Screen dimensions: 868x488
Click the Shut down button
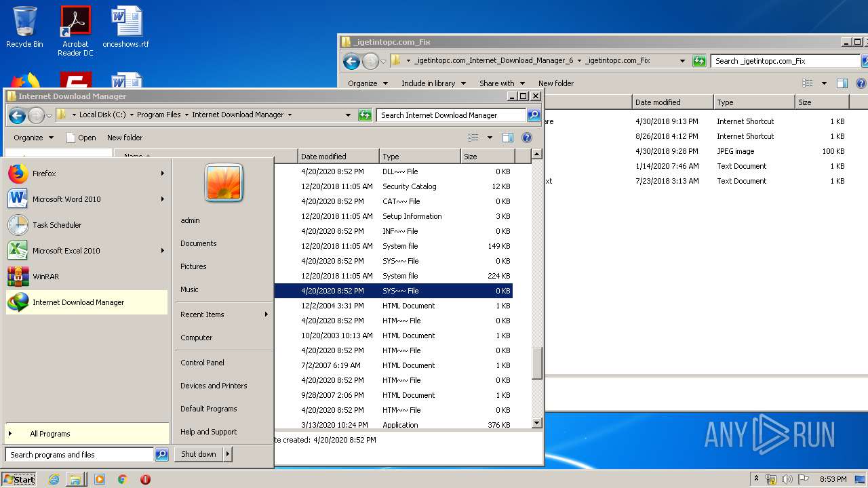199,455
